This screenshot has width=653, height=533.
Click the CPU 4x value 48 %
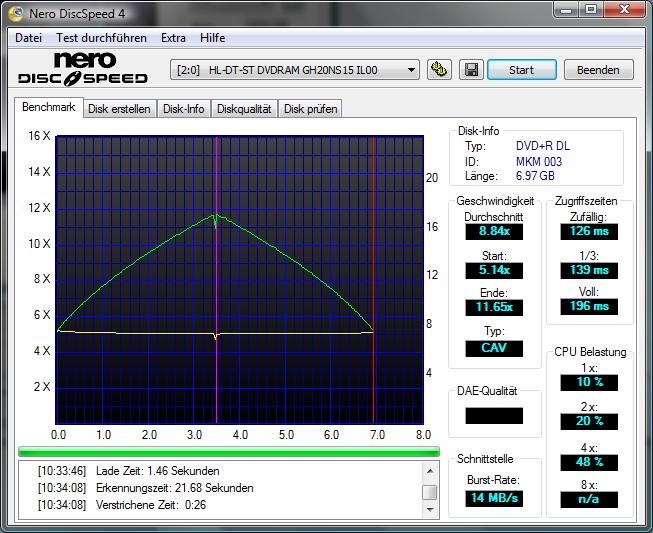point(589,462)
